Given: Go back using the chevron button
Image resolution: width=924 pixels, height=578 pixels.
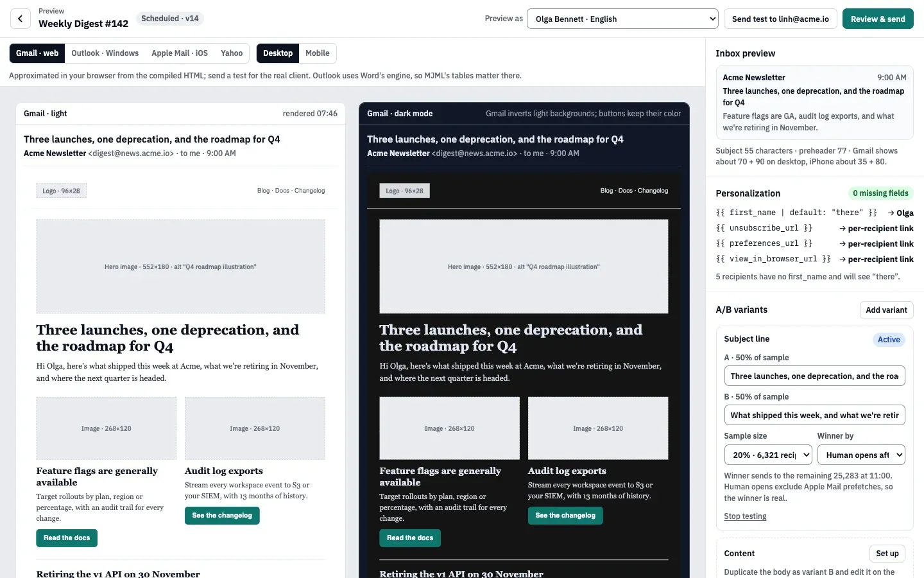Looking at the screenshot, I should click(x=21, y=19).
